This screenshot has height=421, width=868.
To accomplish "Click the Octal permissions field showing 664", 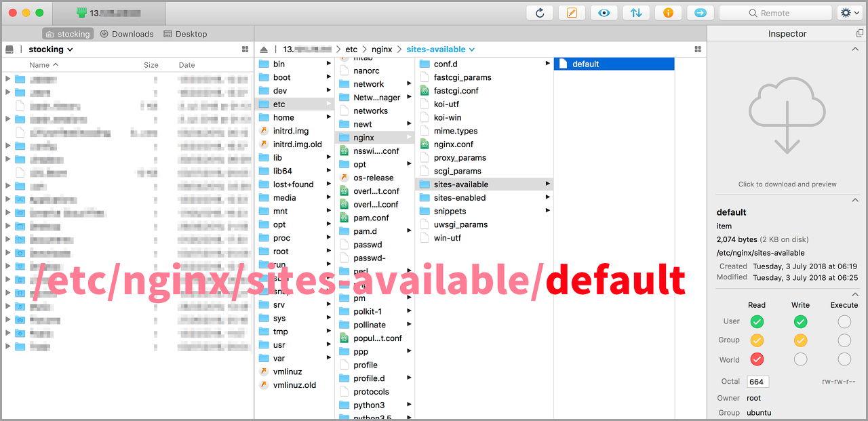I will [757, 382].
